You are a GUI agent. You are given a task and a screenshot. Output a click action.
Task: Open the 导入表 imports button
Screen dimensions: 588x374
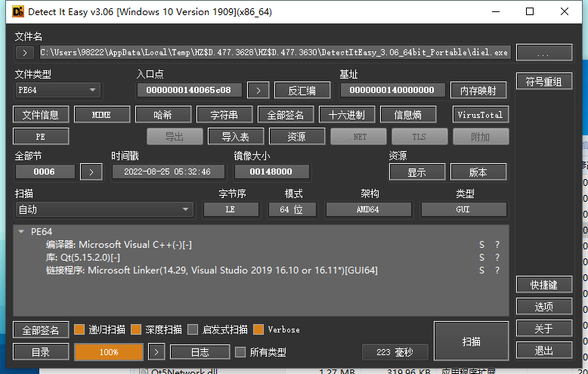click(236, 137)
